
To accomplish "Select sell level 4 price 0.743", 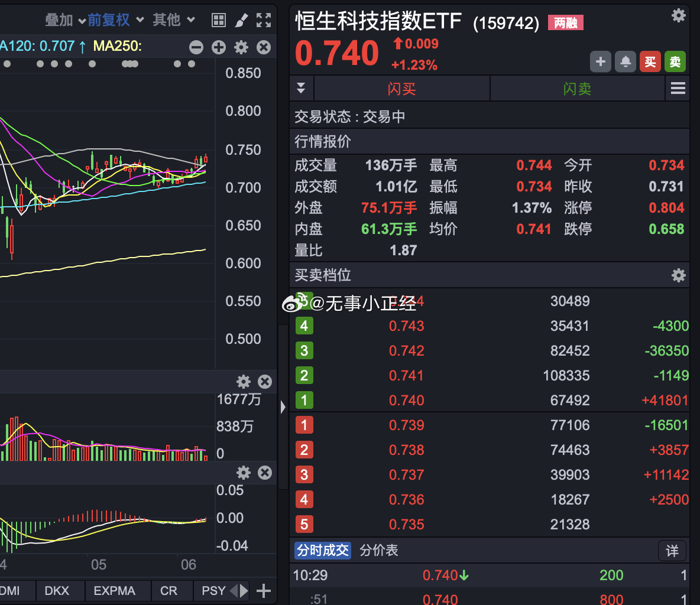I will [406, 326].
